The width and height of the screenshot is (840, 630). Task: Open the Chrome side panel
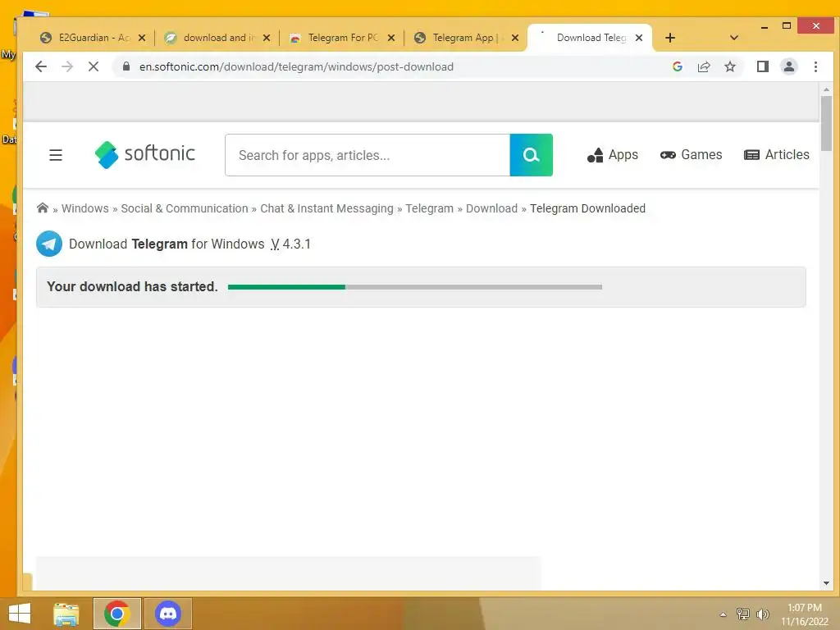[x=762, y=66]
